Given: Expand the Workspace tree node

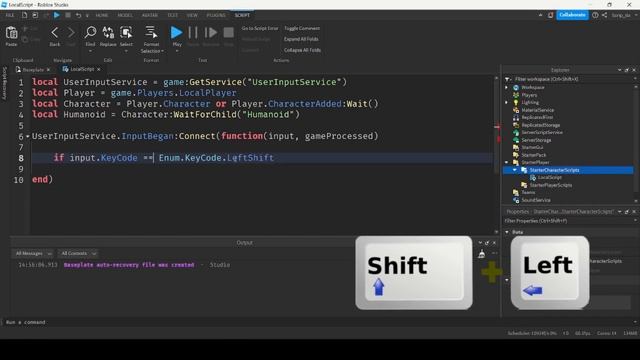Looking at the screenshot, I should (507, 87).
